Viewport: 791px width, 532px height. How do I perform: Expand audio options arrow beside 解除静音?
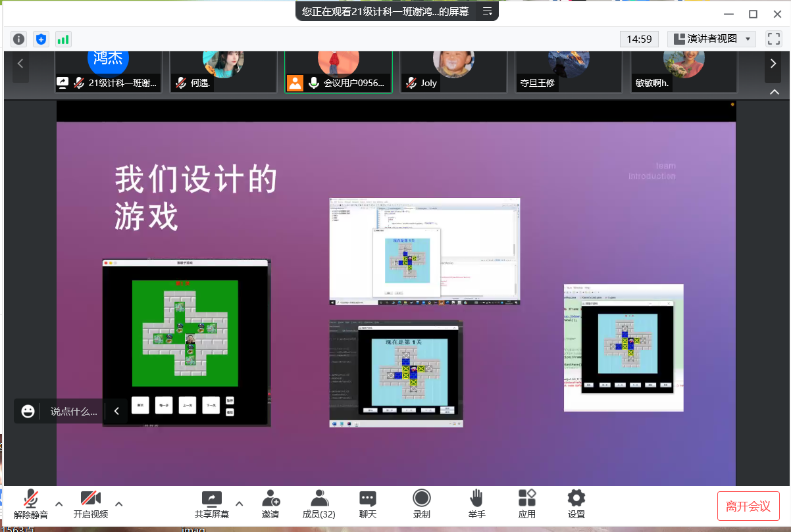point(59,504)
